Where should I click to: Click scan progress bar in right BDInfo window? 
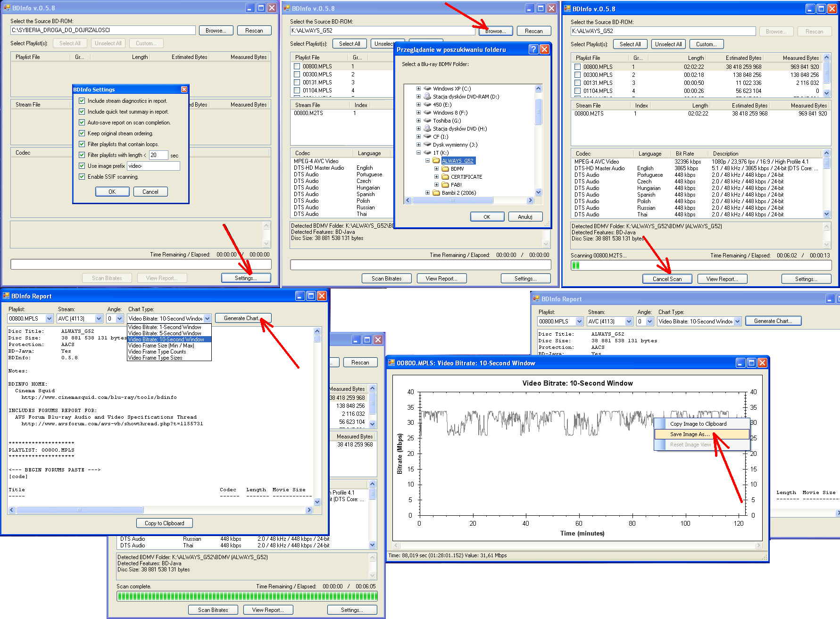pyautogui.click(x=701, y=265)
